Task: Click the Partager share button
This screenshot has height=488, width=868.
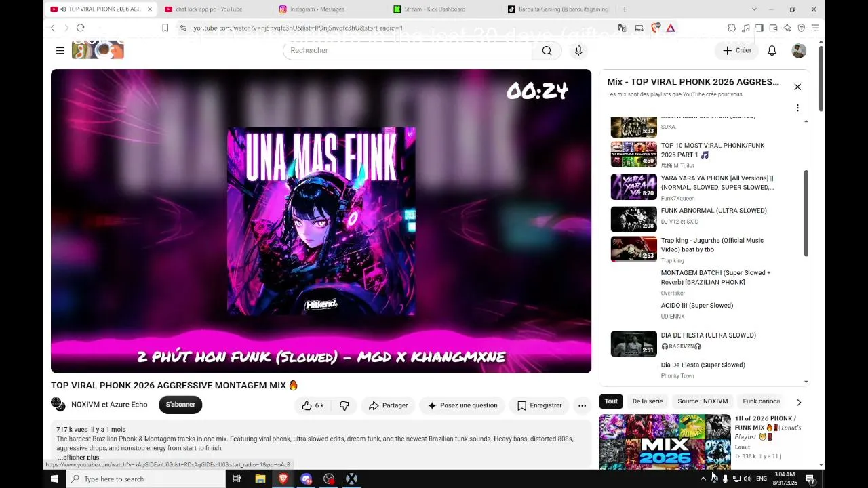Action: point(388,405)
